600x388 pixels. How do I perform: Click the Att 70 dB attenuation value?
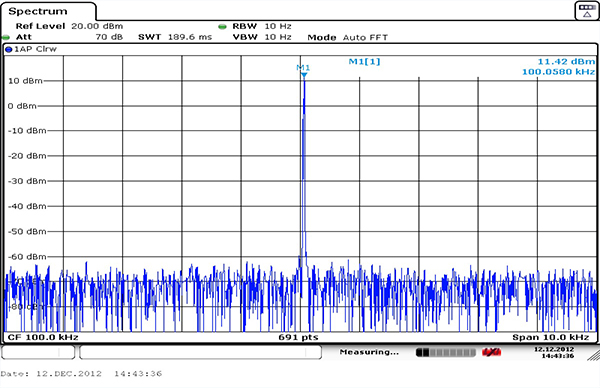(x=69, y=37)
